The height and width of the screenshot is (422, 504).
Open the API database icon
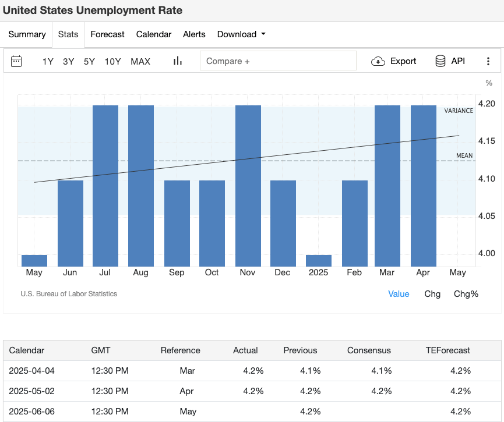[x=440, y=61]
